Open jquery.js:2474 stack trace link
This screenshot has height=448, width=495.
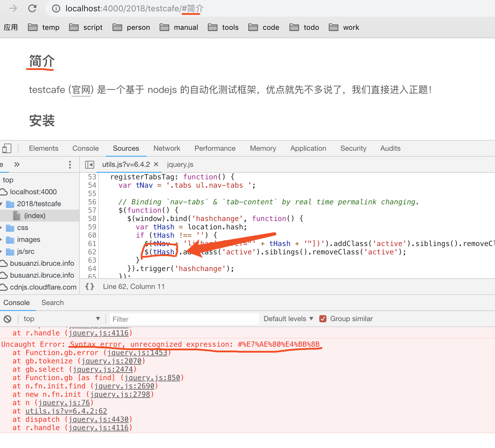click(103, 369)
